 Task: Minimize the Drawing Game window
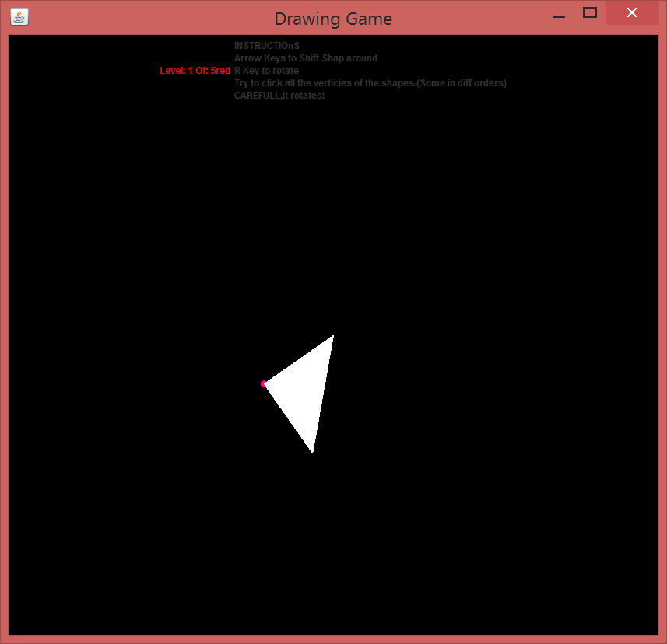(559, 16)
